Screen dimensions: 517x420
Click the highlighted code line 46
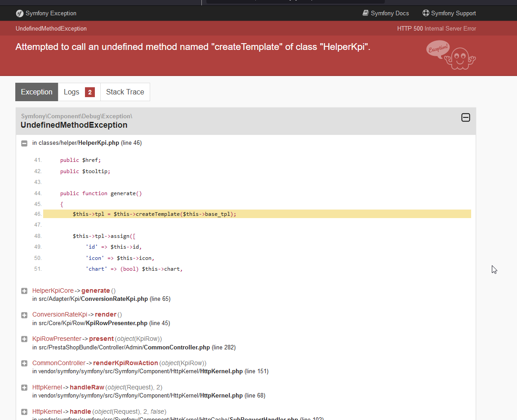(257, 214)
